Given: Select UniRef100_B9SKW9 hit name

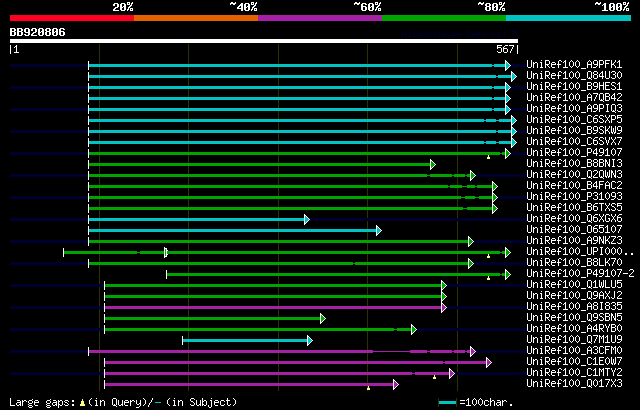Looking at the screenshot, I should tap(574, 131).
